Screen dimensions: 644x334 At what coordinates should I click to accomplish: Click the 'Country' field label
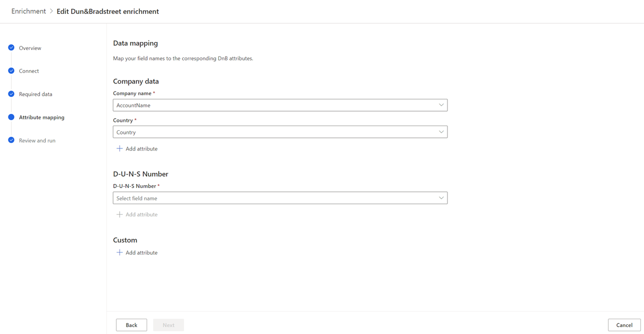pyautogui.click(x=123, y=120)
